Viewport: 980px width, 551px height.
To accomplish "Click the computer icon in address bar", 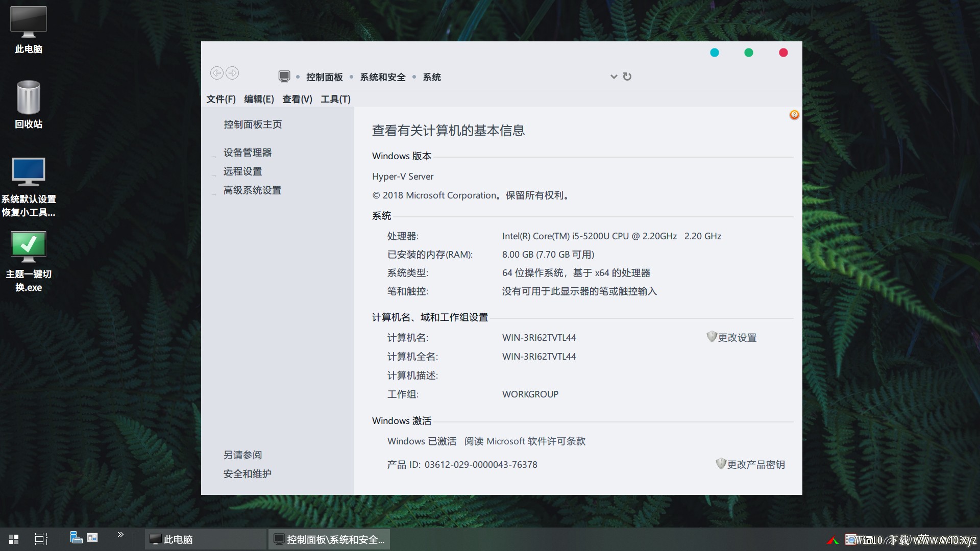I will 284,77.
